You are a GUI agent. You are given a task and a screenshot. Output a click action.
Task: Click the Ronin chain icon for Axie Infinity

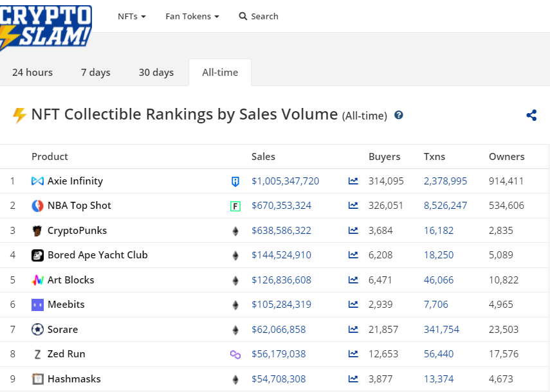point(235,181)
